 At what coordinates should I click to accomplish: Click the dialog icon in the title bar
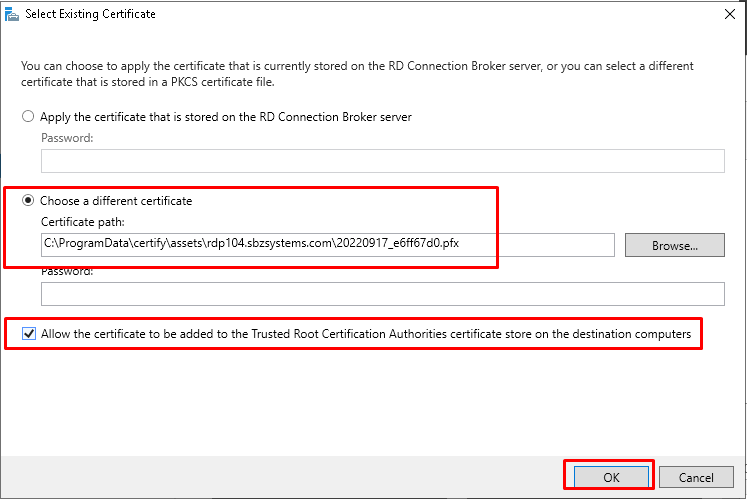pyautogui.click(x=12, y=14)
